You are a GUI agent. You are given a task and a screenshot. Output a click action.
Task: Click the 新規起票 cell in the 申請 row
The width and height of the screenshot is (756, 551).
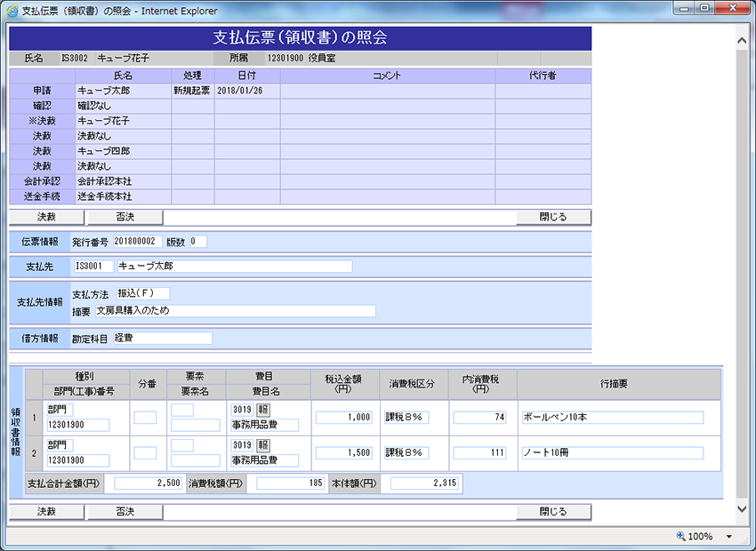tap(192, 91)
